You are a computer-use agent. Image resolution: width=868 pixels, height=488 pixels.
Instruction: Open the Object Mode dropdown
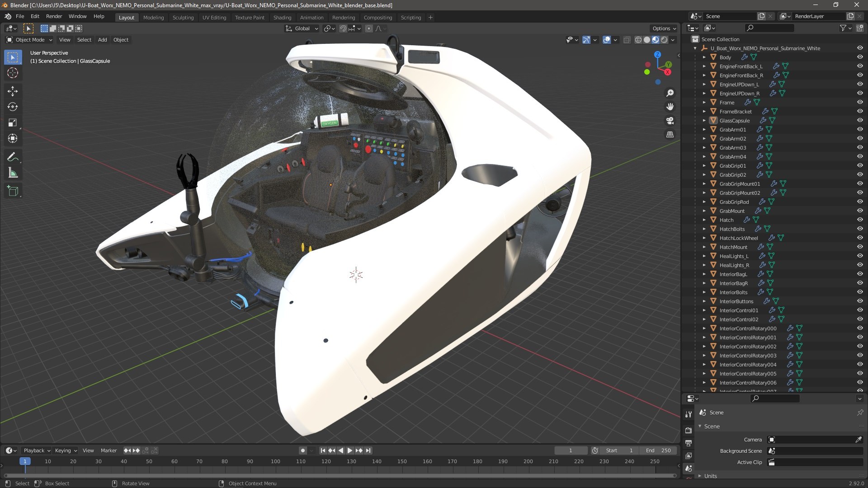pos(29,40)
